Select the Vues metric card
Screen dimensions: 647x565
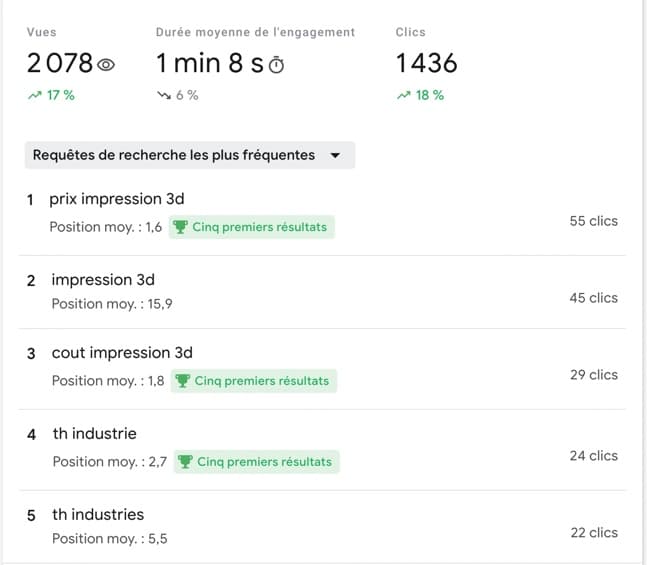click(x=71, y=63)
